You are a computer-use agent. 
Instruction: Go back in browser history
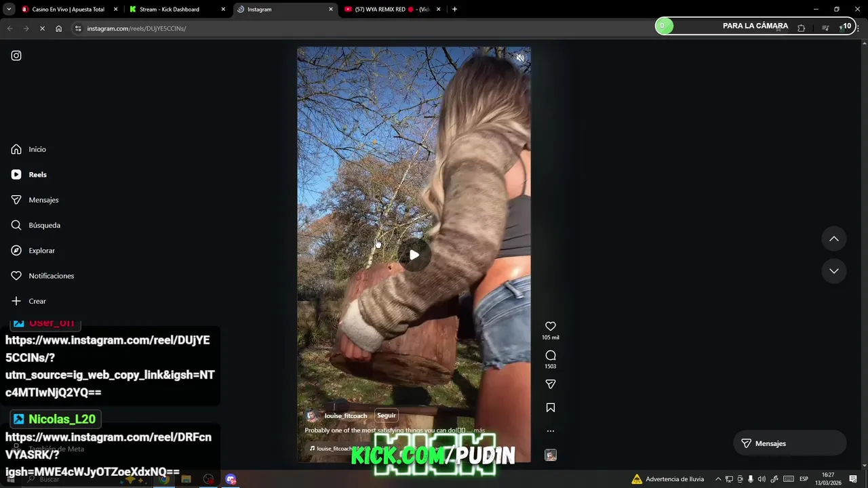click(x=9, y=28)
